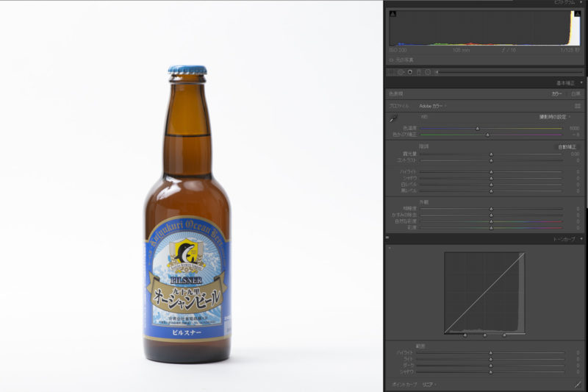Open the profile browser grid icon
The width and height of the screenshot is (588, 392).
tap(578, 106)
